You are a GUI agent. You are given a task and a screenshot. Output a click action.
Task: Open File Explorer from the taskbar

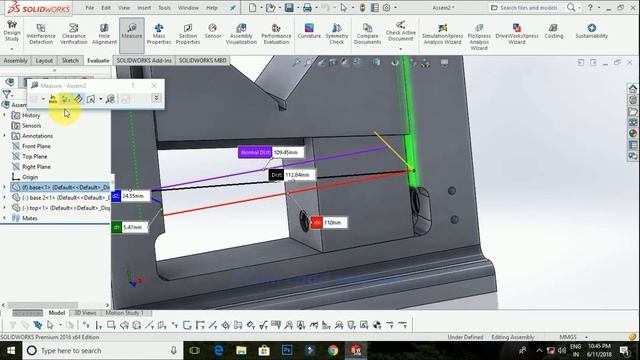pos(241,351)
